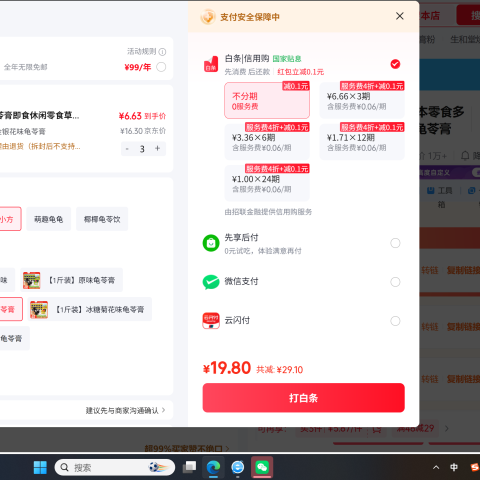Click the 活动规则 info icon
480x480 pixels.
pos(162,52)
